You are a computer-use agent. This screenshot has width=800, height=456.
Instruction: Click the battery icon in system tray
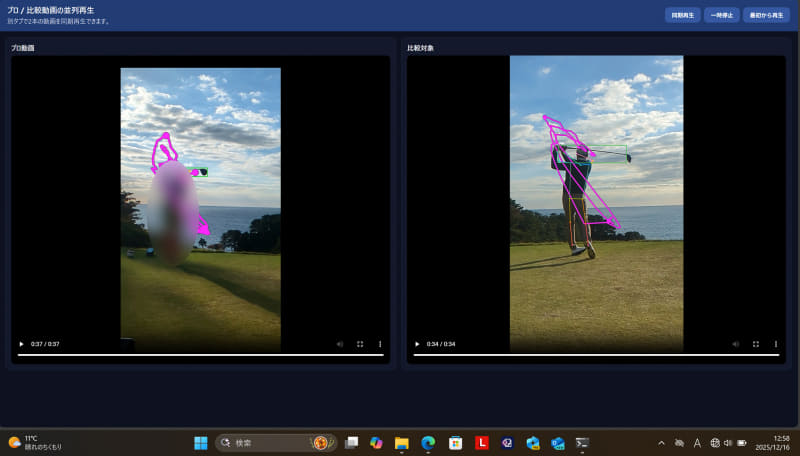(x=742, y=443)
